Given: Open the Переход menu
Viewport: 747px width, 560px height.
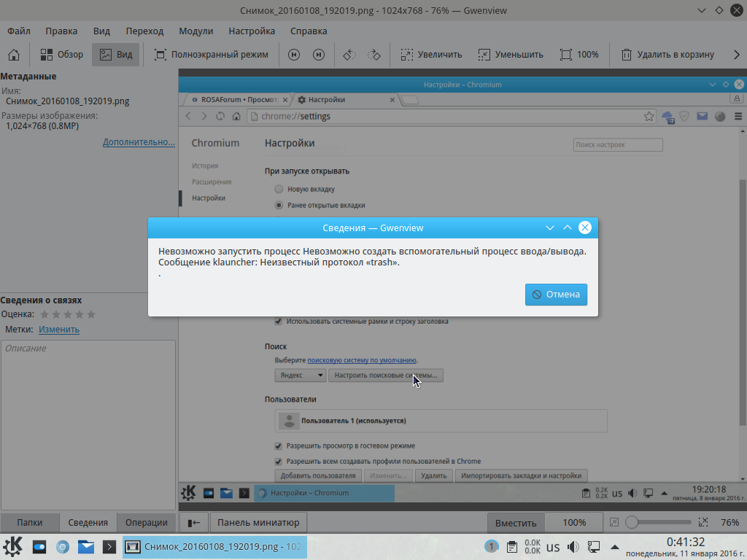Looking at the screenshot, I should pos(145,31).
